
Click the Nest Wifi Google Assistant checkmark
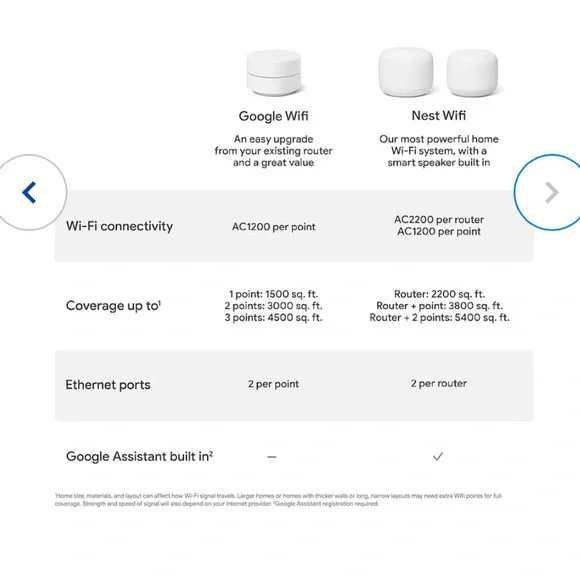click(438, 456)
